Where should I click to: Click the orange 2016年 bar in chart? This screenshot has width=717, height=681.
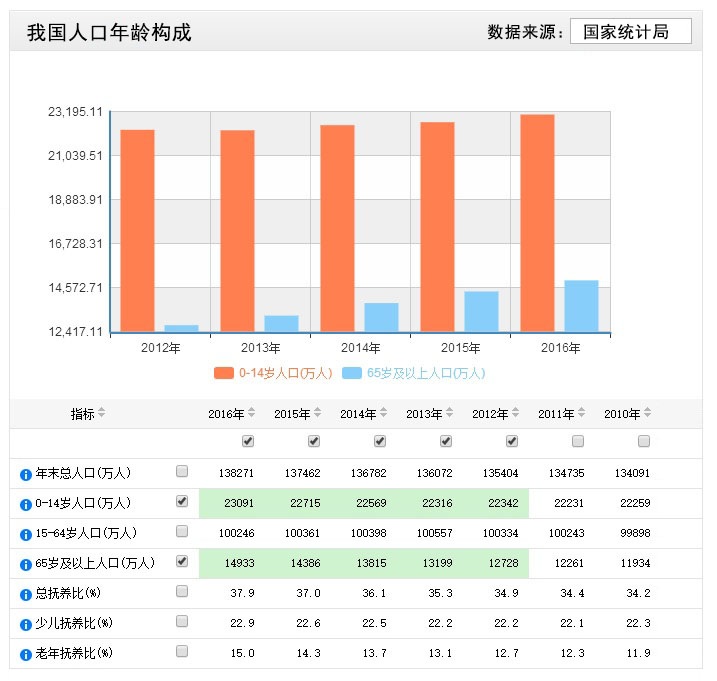point(537,222)
